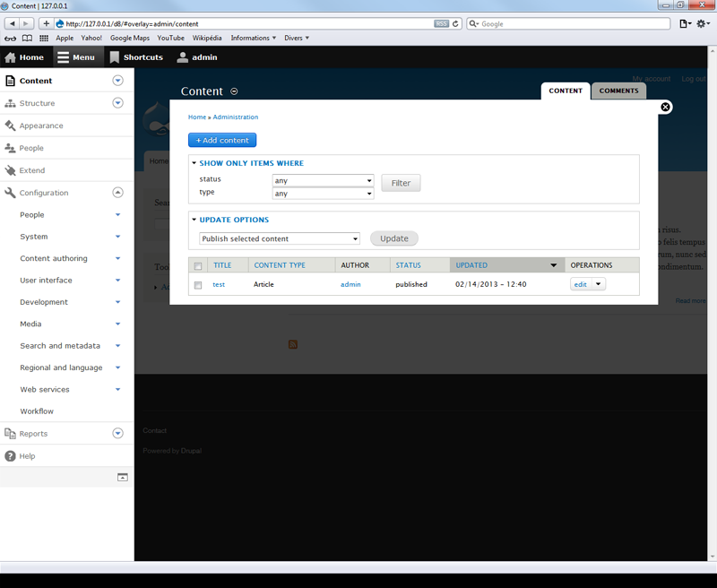Open Appearance in sidebar menu
This screenshot has height=588, width=717.
(41, 125)
